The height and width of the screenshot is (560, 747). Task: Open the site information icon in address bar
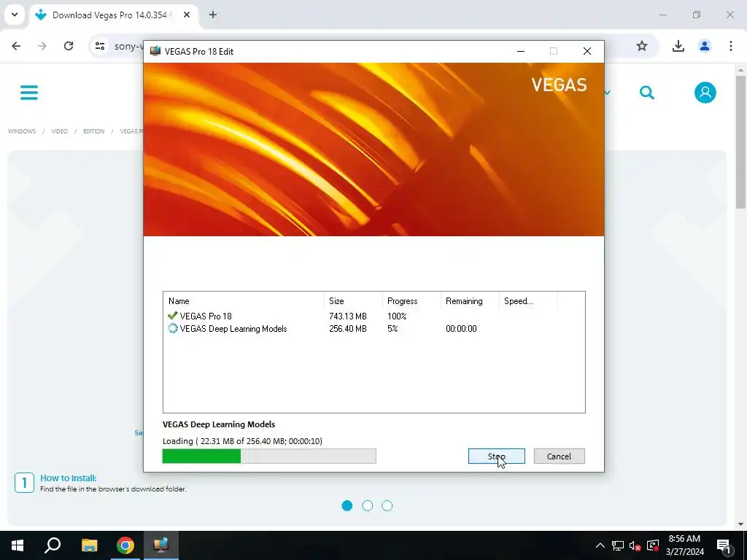tap(99, 46)
